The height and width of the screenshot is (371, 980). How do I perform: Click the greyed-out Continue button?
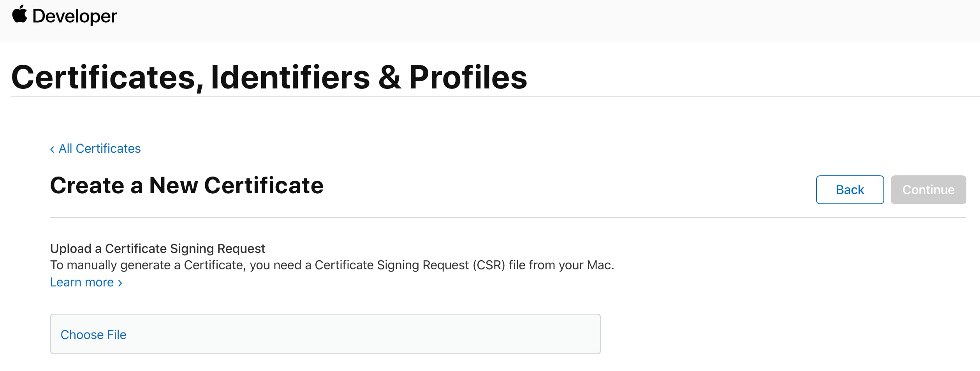928,190
